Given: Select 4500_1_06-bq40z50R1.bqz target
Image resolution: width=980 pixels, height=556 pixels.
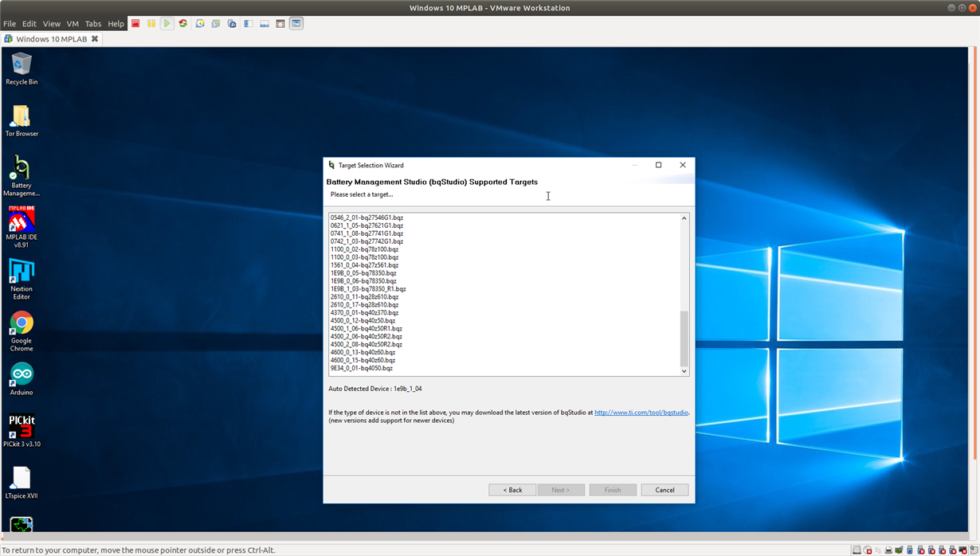Looking at the screenshot, I should pos(367,329).
